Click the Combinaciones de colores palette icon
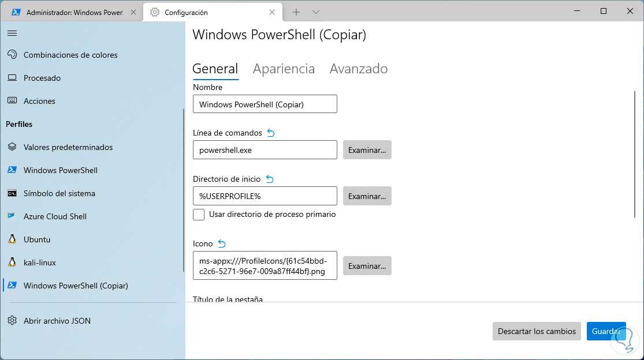Image resolution: width=644 pixels, height=360 pixels. [x=12, y=55]
